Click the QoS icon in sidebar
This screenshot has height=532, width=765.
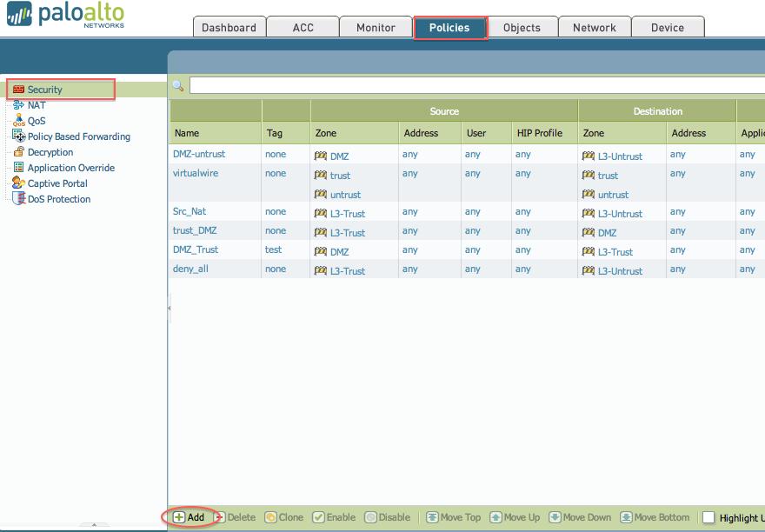[18, 120]
